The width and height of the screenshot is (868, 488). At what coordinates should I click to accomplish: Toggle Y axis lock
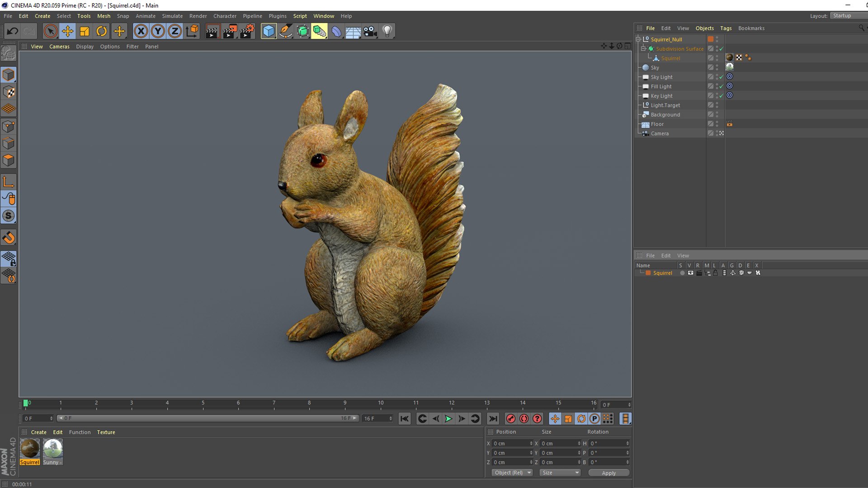coord(158,31)
